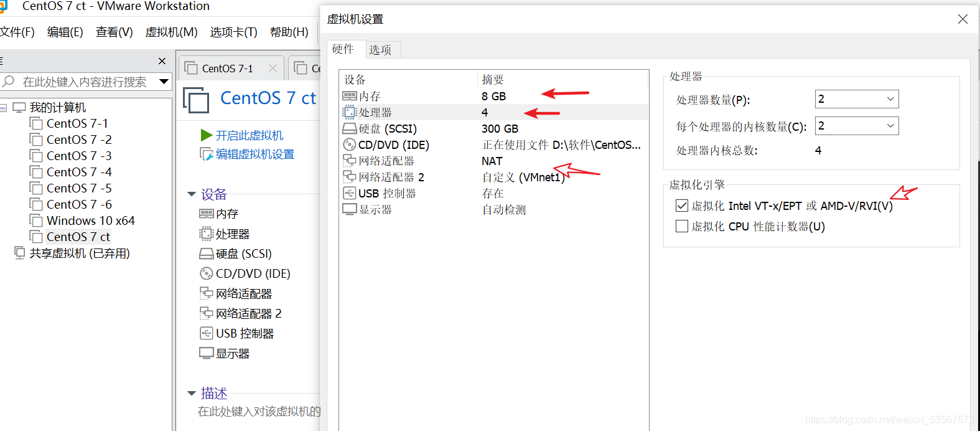The height and width of the screenshot is (431, 980).
Task: Select the first network adapter icon in settings list
Action: 349,161
